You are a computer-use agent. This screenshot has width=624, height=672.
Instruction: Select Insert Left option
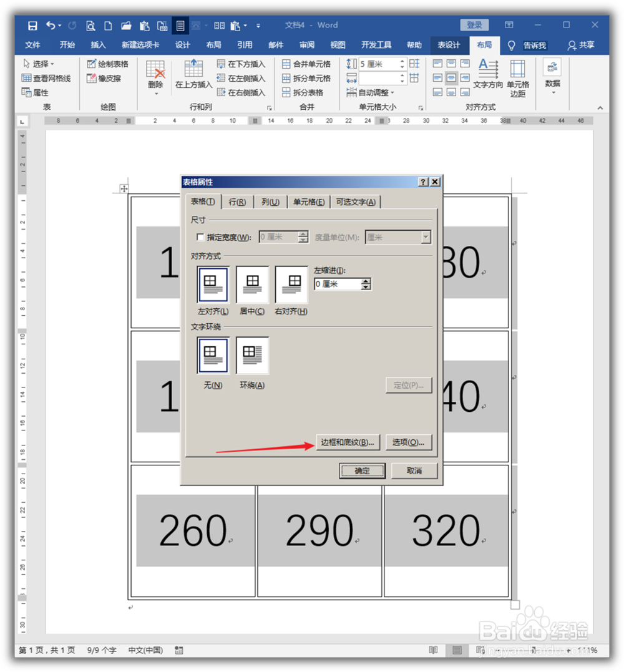click(241, 78)
